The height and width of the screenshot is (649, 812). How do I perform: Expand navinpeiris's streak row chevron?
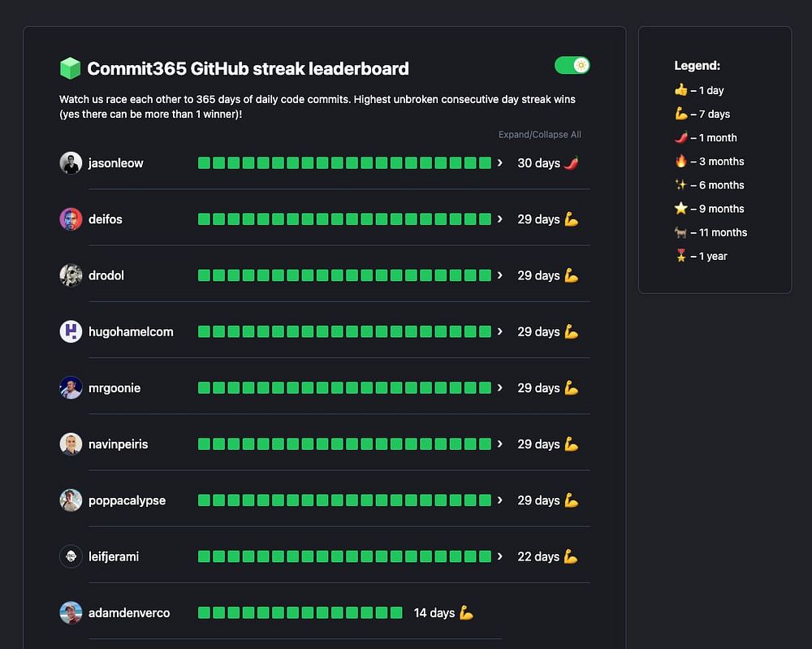[500, 444]
